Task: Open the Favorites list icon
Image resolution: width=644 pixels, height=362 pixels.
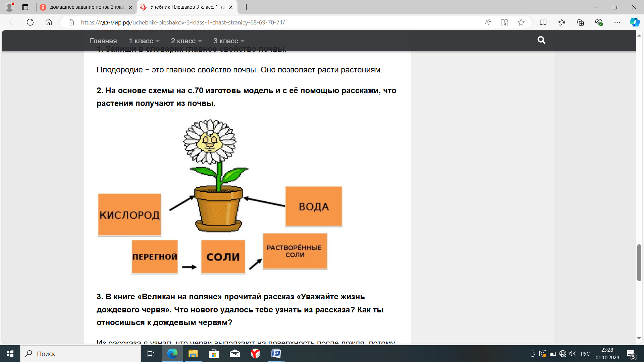Action: (562, 22)
